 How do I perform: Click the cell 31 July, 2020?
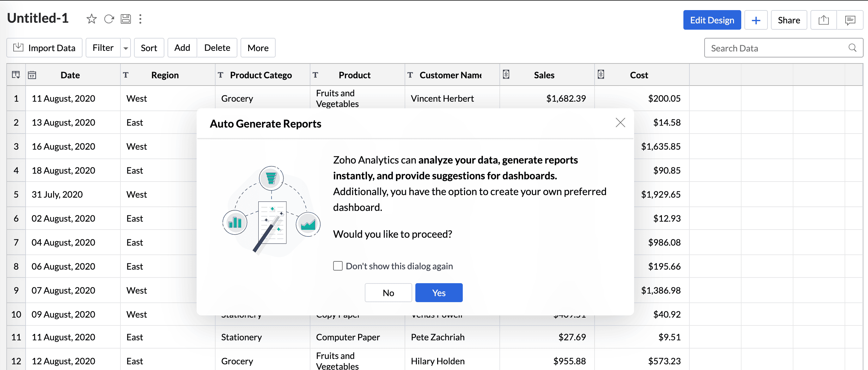pyautogui.click(x=73, y=194)
